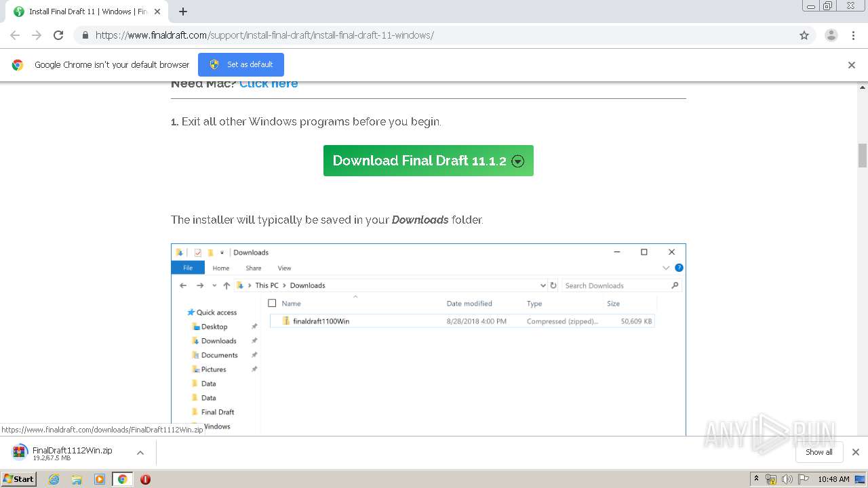
Task: Click the Explorer screenshot image
Action: pyautogui.click(x=429, y=340)
